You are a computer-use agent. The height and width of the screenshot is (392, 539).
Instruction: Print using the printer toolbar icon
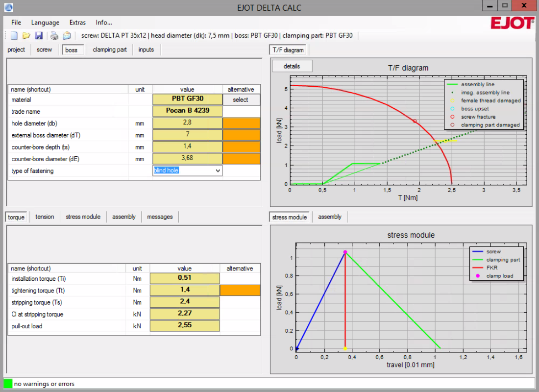[54, 35]
